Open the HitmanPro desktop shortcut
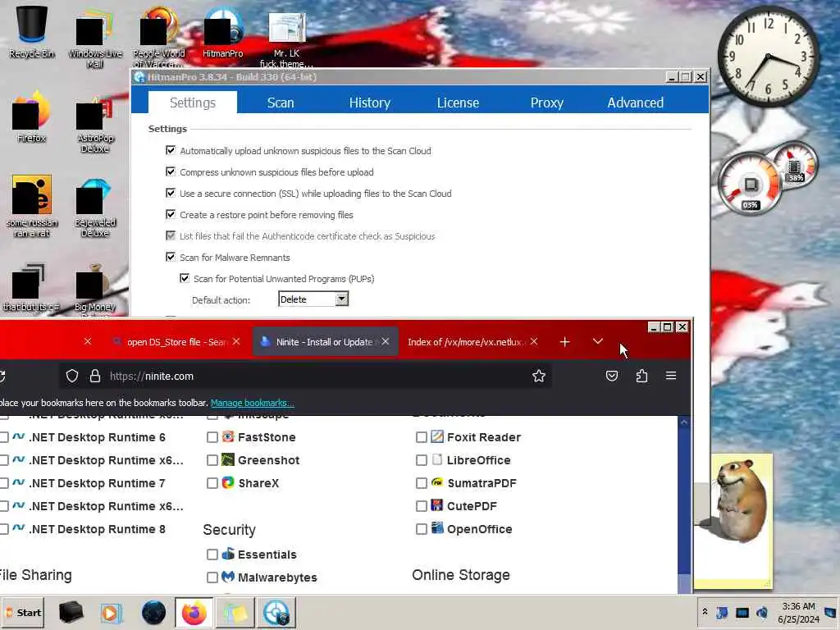The image size is (840, 630). pos(223,33)
